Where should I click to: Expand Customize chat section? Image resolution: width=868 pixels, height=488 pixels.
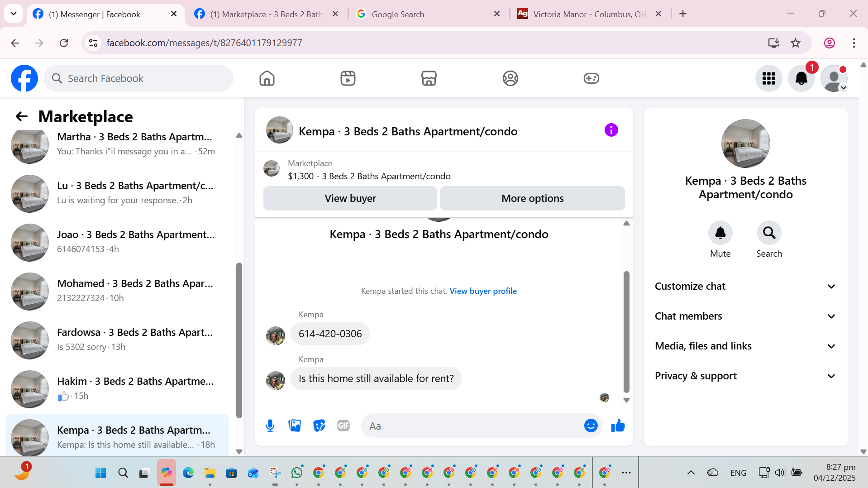tap(745, 287)
